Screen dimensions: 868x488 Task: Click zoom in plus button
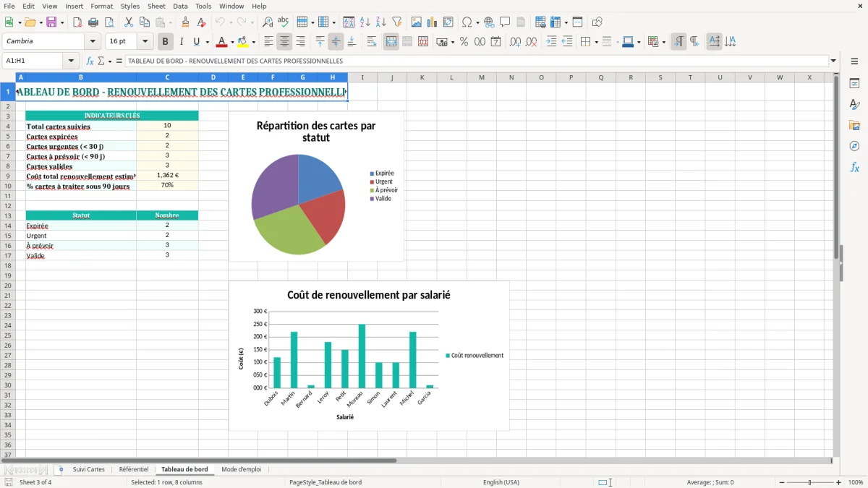(839, 482)
